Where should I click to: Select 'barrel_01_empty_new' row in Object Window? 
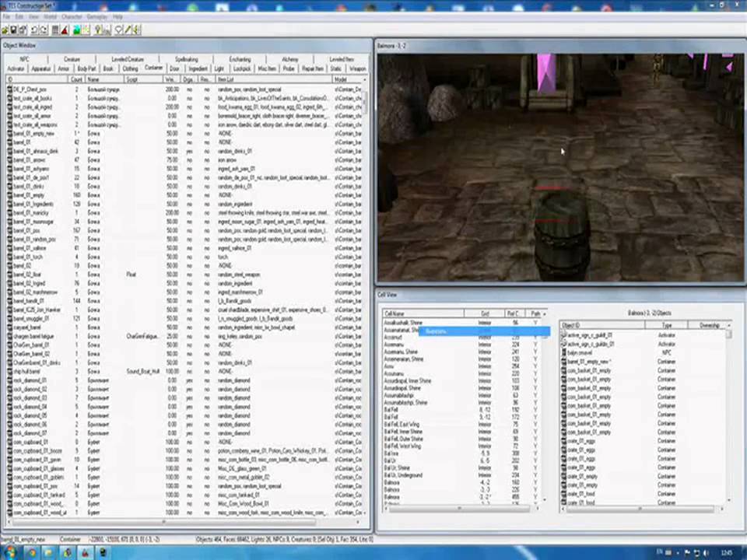[184, 133]
